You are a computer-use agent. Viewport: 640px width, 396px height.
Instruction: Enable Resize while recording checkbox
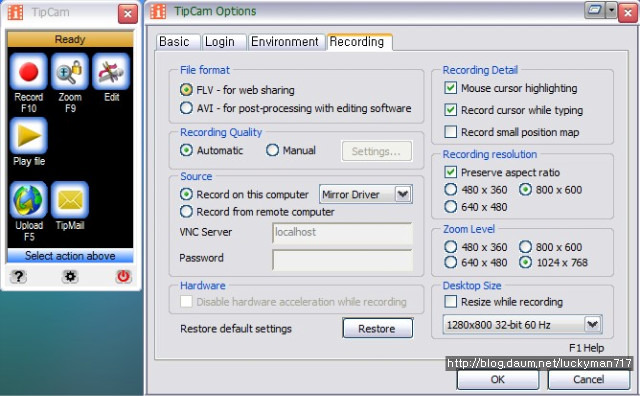click(451, 301)
